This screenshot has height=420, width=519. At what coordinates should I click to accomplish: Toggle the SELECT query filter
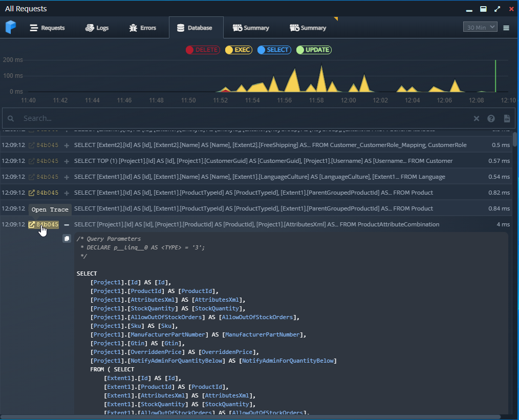(x=274, y=50)
